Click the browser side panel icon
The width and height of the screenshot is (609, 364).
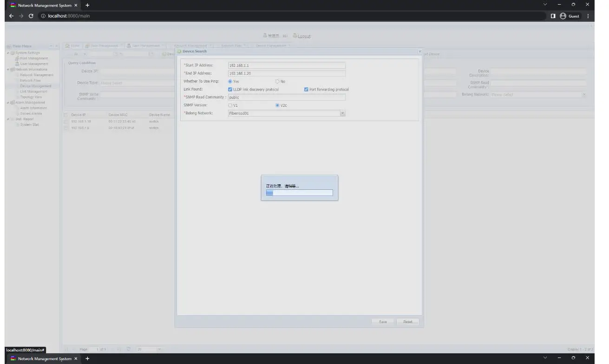553,16
